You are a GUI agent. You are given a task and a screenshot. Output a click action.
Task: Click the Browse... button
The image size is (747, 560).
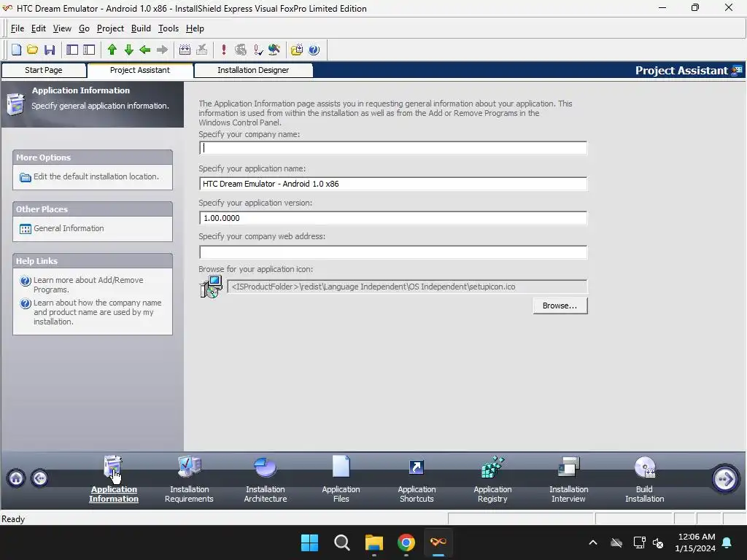[x=560, y=306]
